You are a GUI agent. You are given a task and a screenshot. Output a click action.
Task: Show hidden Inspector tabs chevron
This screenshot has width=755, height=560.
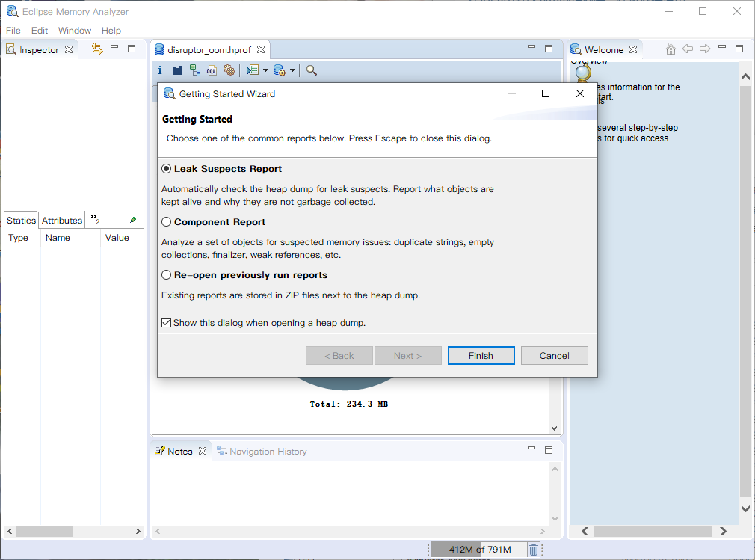(95, 219)
